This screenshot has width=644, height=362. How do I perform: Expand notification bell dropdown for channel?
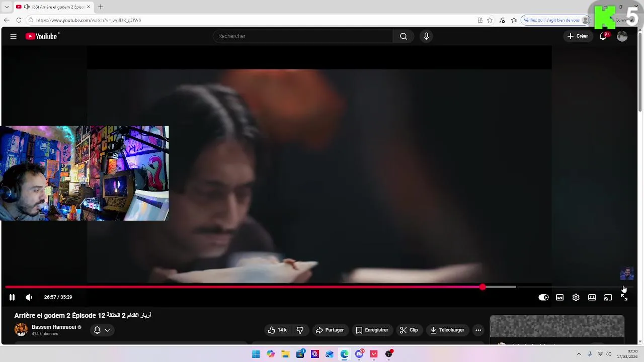point(102,330)
